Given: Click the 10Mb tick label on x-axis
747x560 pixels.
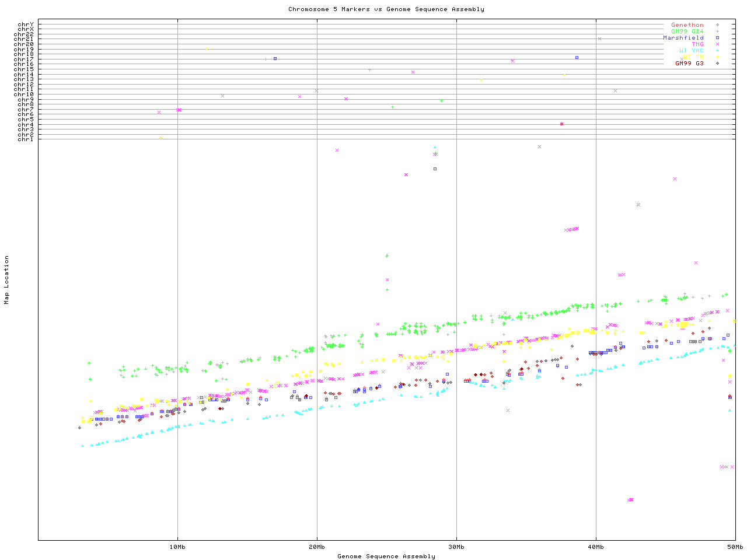Looking at the screenshot, I should 177,547.
